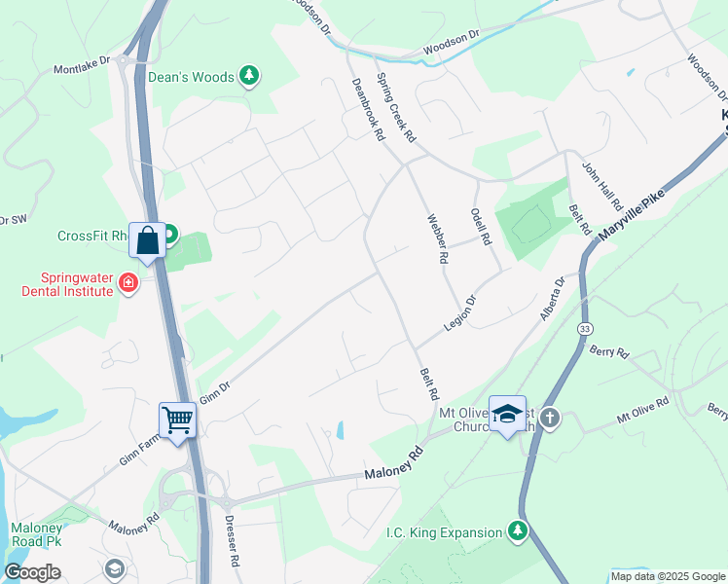Click the Springwater Dental Institute text label
Screen dimensions: 728x584
[x=68, y=284]
